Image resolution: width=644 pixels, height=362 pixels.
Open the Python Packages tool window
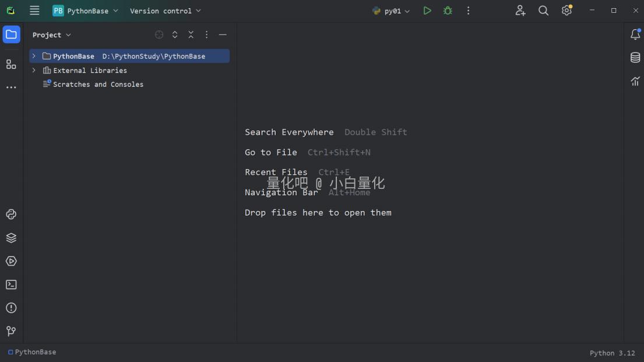tap(11, 238)
